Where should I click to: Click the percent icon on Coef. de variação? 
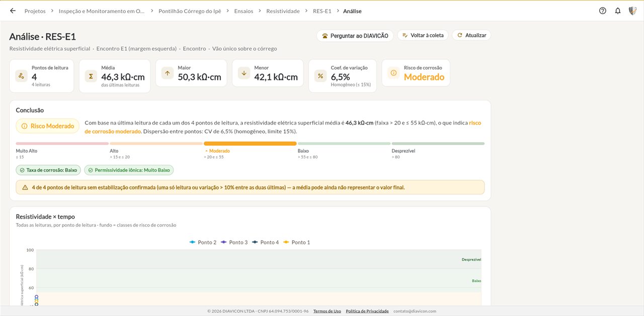click(320, 76)
